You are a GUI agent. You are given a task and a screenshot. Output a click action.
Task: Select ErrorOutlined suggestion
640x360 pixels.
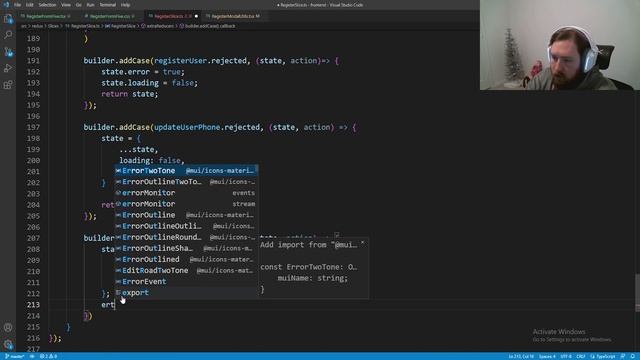(186, 259)
